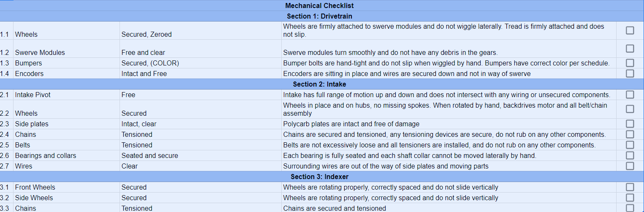
Task: Check the Front Wheels checkbox
Action: [630, 187]
